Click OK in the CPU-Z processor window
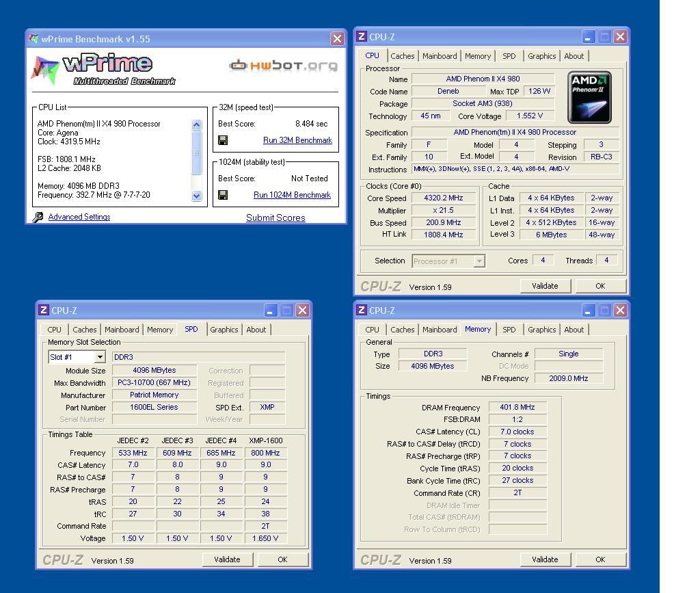 coord(600,286)
